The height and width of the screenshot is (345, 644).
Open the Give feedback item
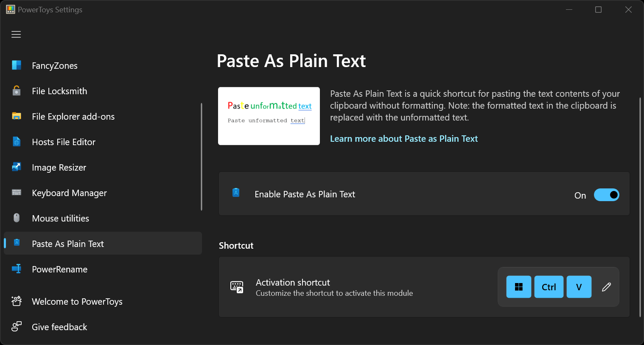59,327
